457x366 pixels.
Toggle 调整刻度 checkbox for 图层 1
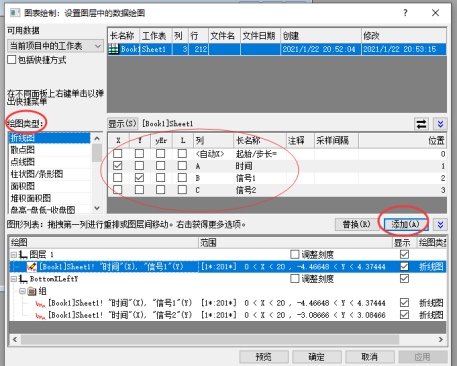pyautogui.click(x=295, y=255)
